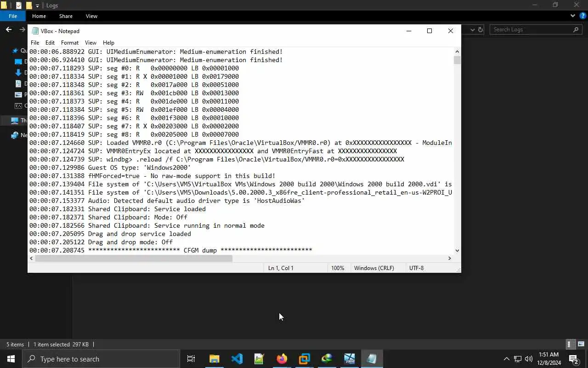This screenshot has width=588, height=368.
Task: Open the Notepad Help menu
Action: click(108, 43)
